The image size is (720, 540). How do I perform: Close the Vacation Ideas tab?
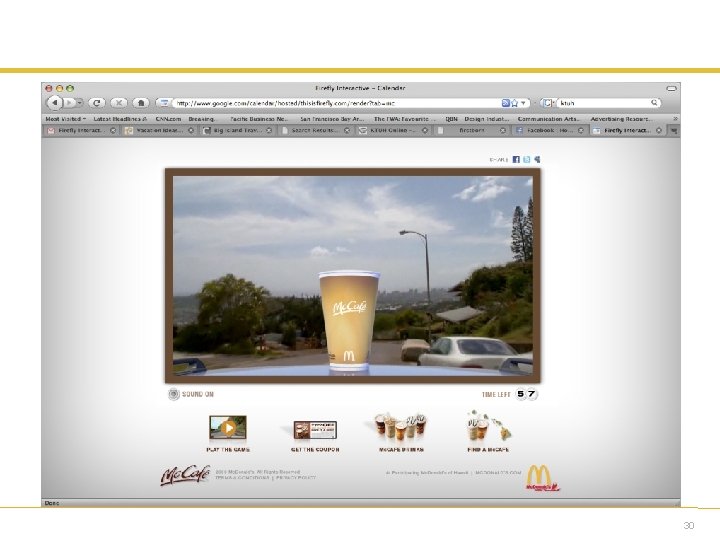point(191,130)
